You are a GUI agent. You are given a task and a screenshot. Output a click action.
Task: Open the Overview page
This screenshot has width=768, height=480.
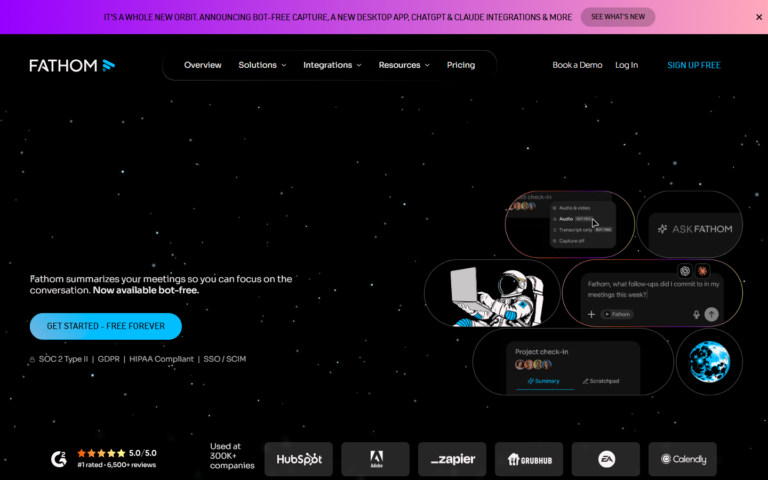tap(202, 65)
